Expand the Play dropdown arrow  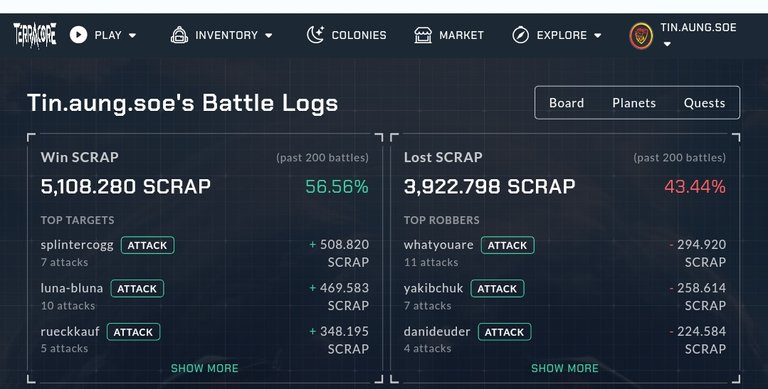132,36
